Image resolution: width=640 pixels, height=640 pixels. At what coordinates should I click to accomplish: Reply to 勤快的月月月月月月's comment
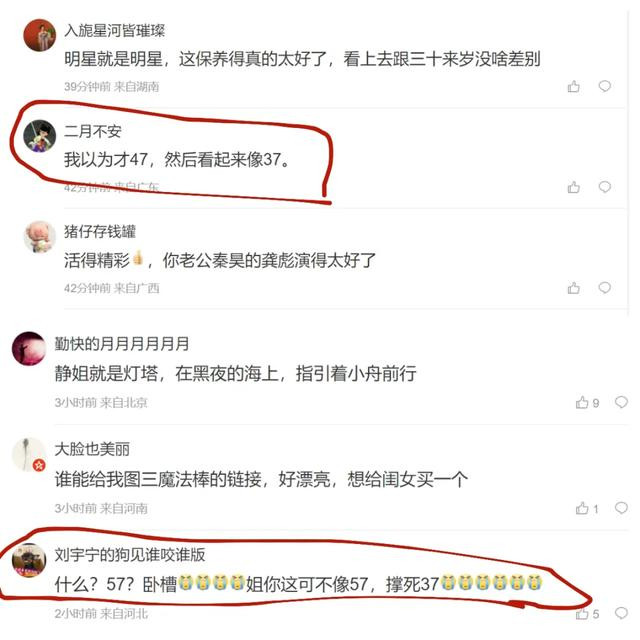tap(621, 402)
